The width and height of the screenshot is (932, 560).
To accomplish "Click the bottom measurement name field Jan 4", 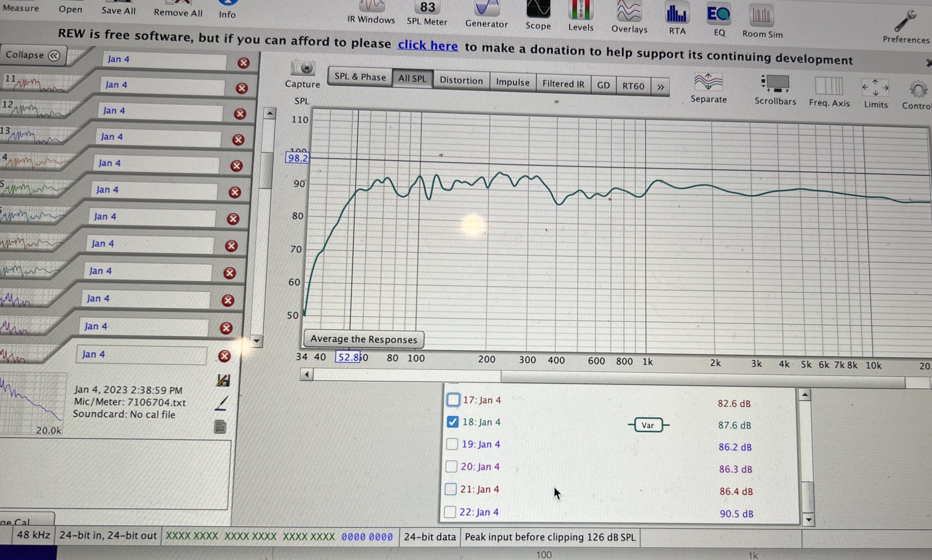I will [x=142, y=355].
